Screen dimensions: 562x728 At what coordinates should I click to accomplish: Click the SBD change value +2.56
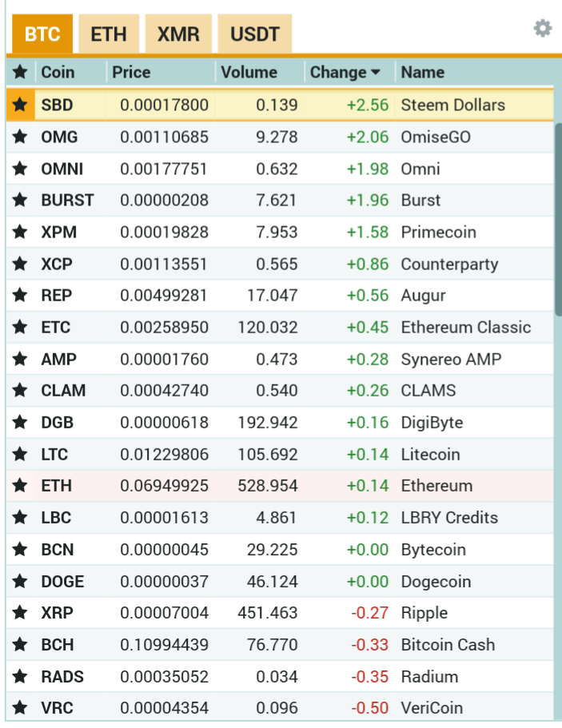point(368,105)
